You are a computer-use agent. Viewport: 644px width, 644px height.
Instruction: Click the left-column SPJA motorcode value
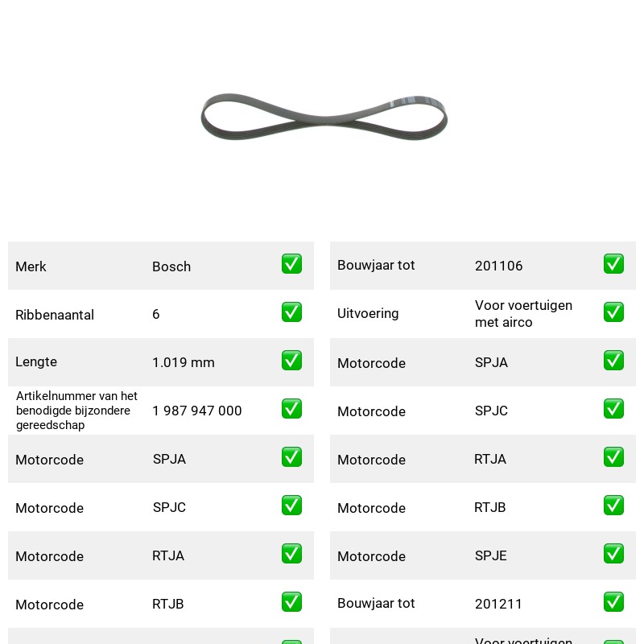[x=169, y=459]
